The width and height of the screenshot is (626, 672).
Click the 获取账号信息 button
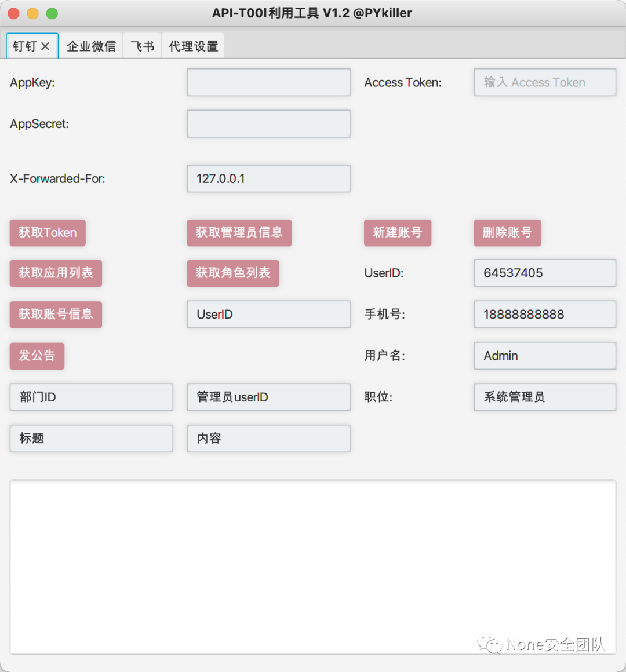[56, 315]
